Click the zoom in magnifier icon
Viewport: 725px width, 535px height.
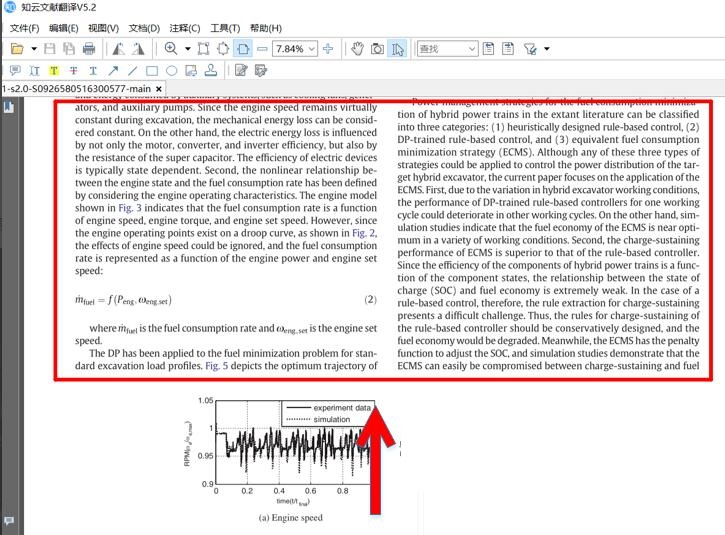(x=171, y=49)
